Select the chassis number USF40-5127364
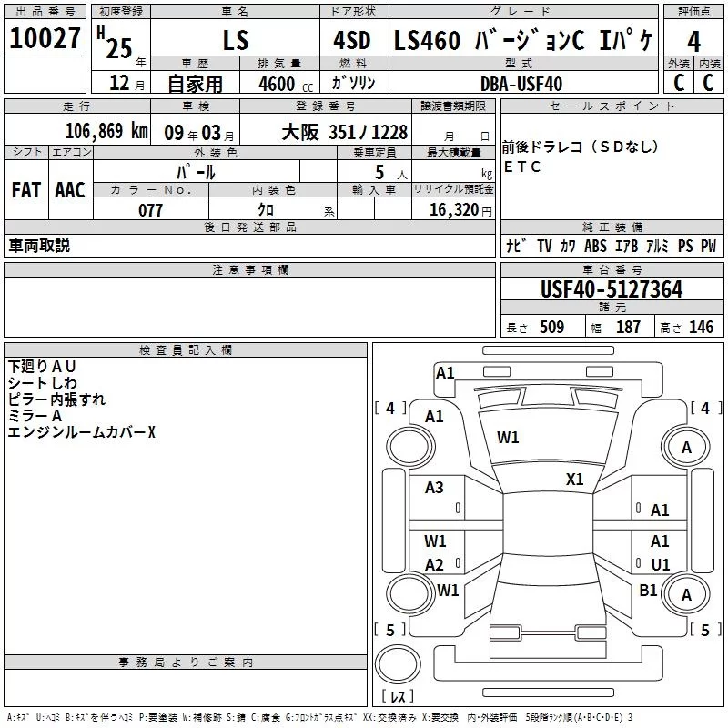728x728 pixels. coord(611,289)
